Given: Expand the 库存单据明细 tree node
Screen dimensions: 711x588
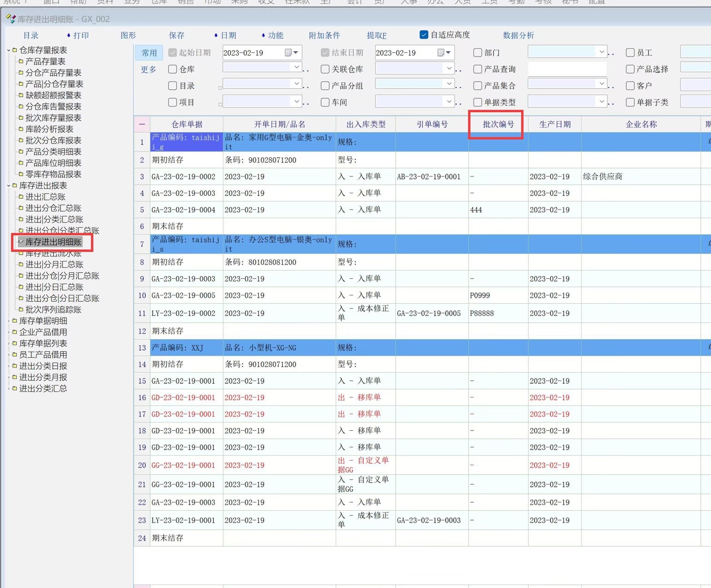Looking at the screenshot, I should coord(9,321).
